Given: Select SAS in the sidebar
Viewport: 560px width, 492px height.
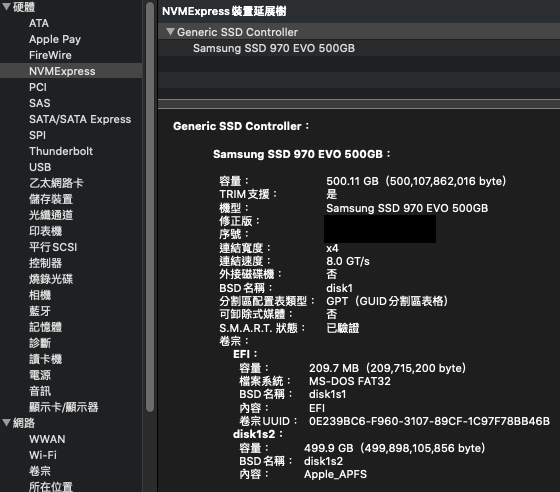Looking at the screenshot, I should (x=40, y=103).
